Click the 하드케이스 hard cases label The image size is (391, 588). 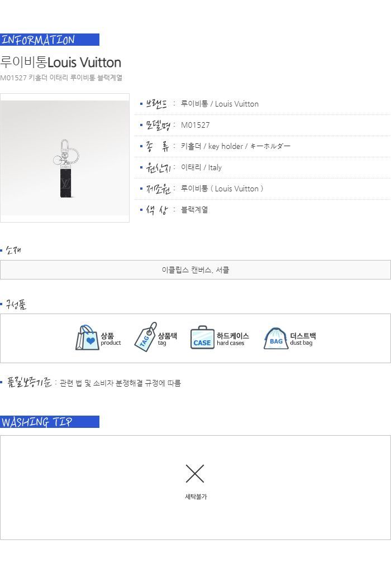tap(233, 339)
